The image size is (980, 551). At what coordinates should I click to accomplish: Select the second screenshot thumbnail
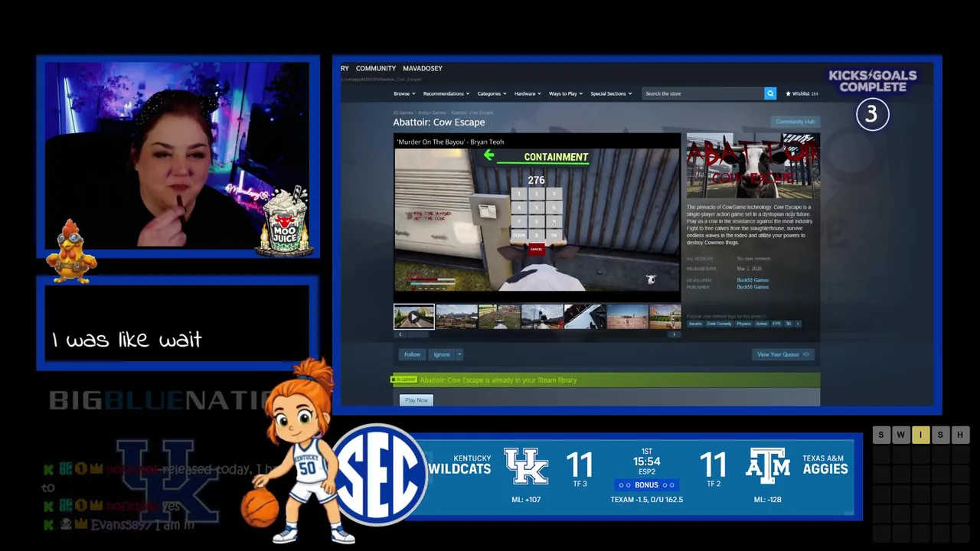pyautogui.click(x=457, y=317)
